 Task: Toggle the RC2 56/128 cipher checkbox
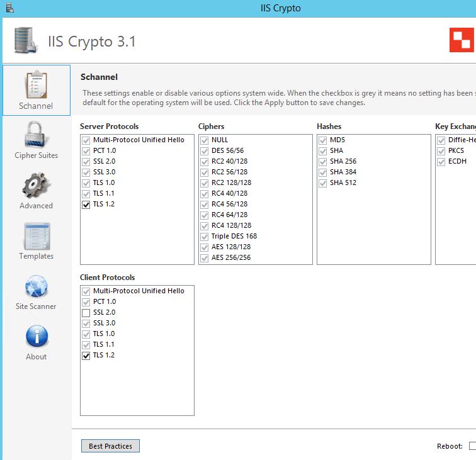pyautogui.click(x=204, y=172)
